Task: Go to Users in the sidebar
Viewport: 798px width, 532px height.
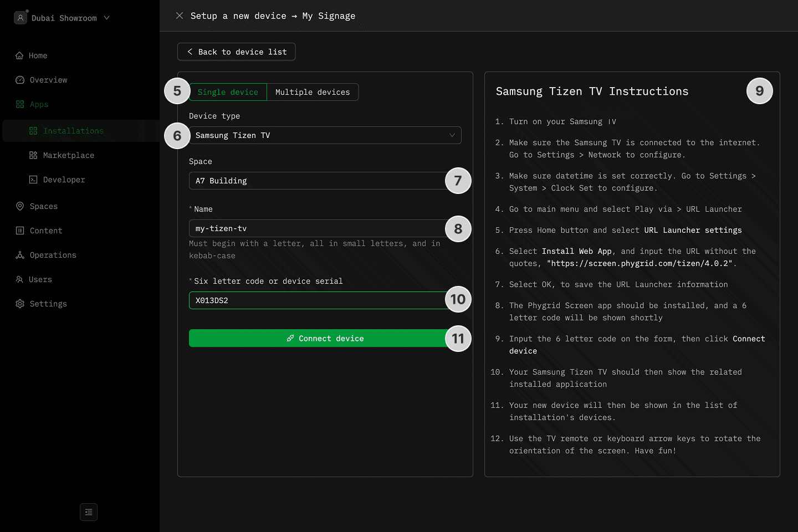Action: (40, 279)
